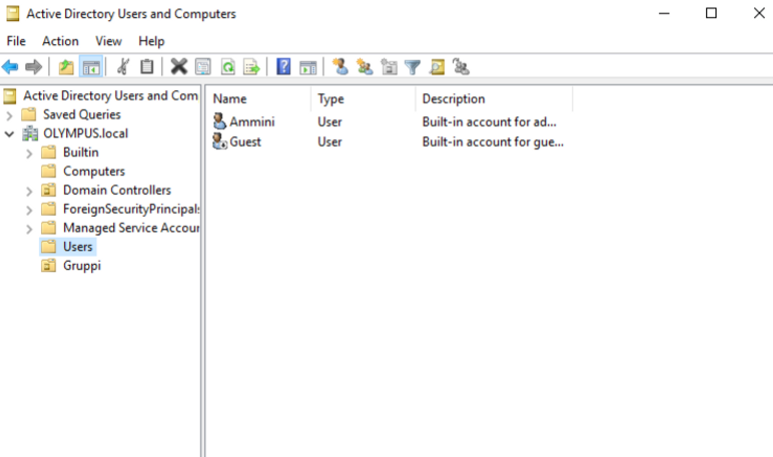Select the Computers container in tree
The width and height of the screenshot is (773, 457).
tap(93, 171)
